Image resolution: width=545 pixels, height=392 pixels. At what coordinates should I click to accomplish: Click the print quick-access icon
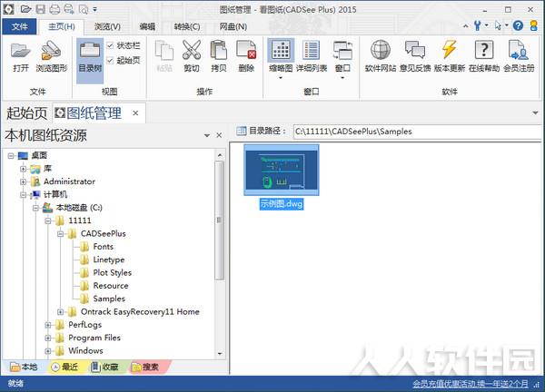pos(54,9)
